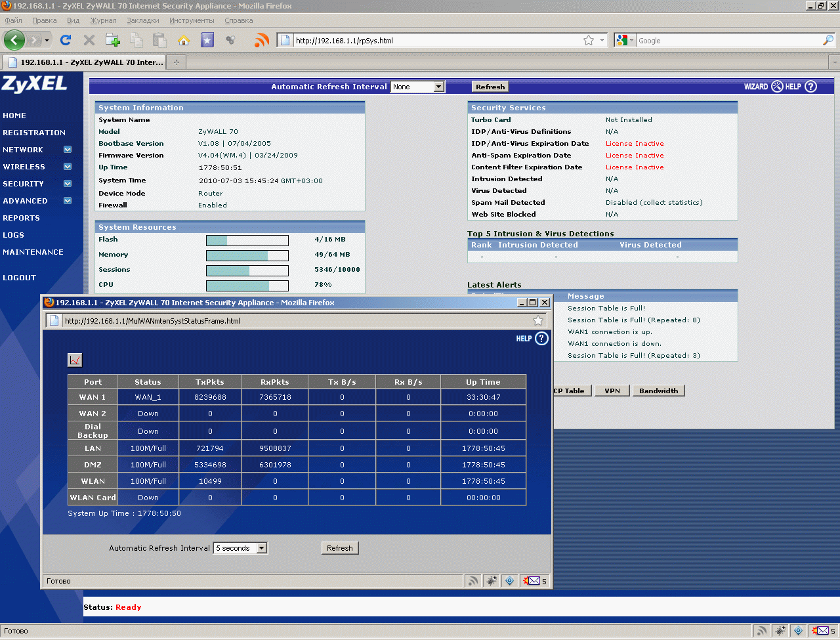840x640 pixels.
Task: Click Refresh button in main ZyXEL header
Action: 490,87
